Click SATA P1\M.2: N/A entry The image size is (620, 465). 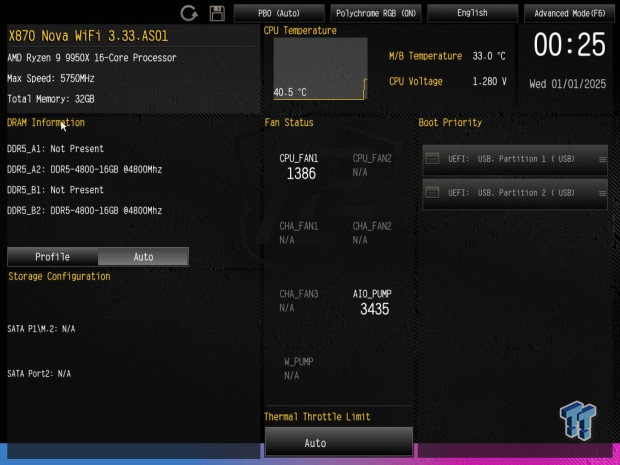click(x=41, y=329)
